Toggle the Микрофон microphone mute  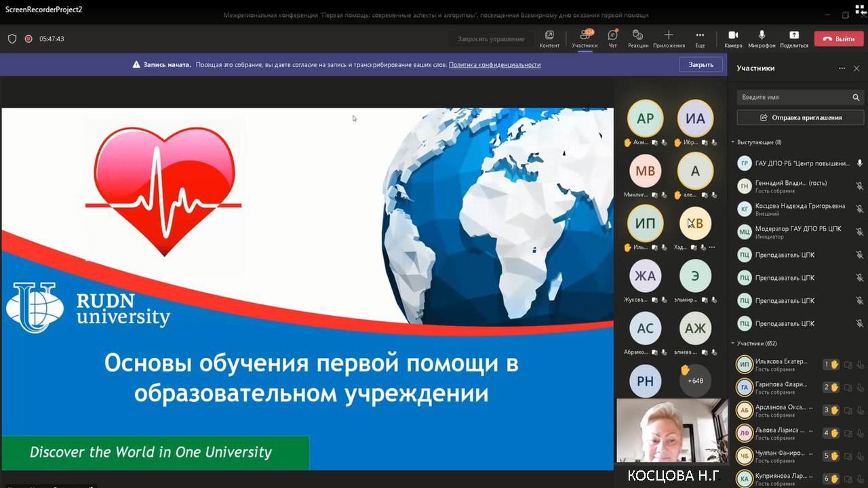(762, 35)
